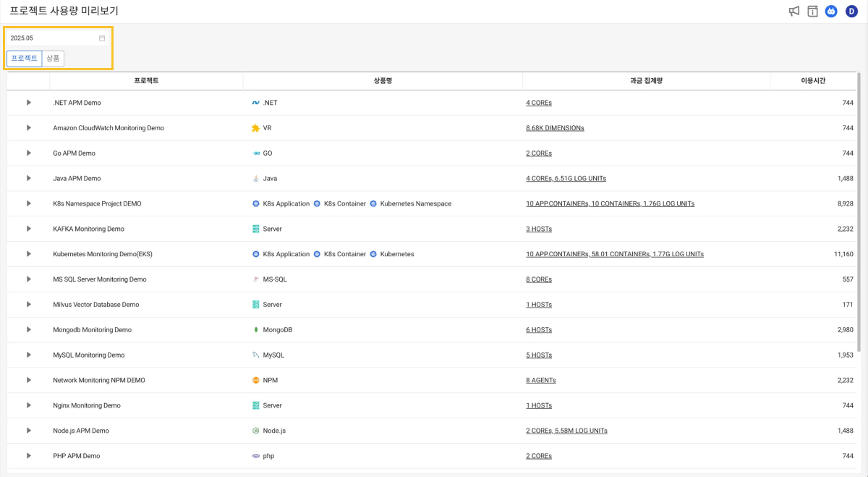
Task: Click the GO product icon
Action: point(255,153)
